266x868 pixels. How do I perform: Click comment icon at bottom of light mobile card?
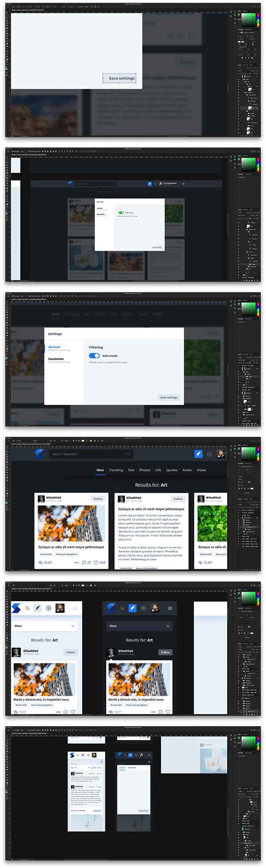click(x=65, y=712)
